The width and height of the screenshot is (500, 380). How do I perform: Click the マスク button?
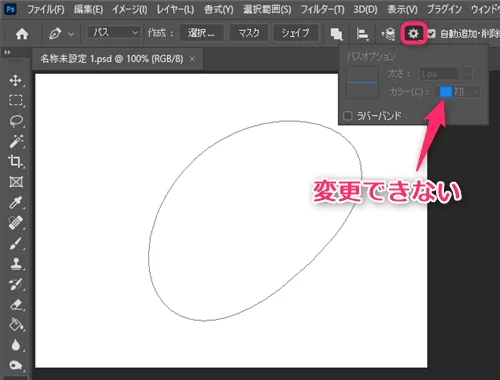point(249,33)
